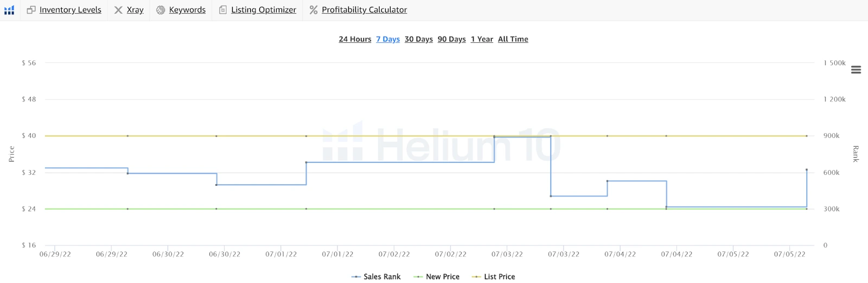This screenshot has height=283, width=868.
Task: Open the Inventory Levels link
Action: [71, 10]
